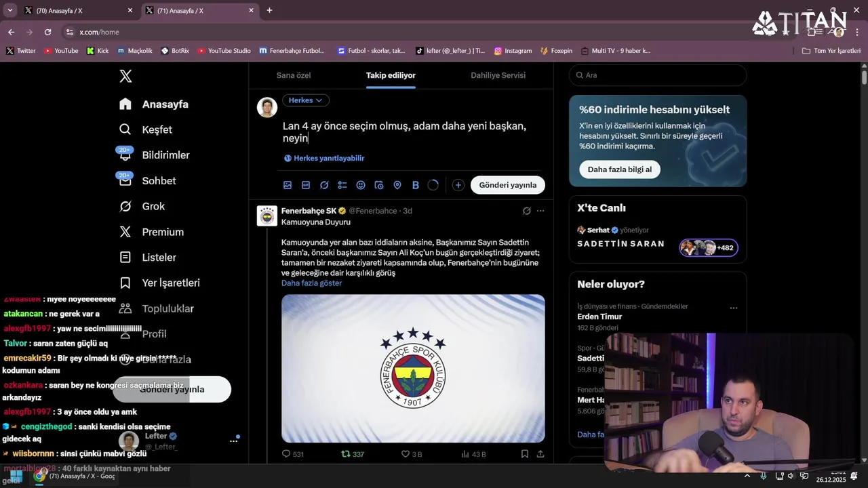Open Instagram bookmark
Viewport: 868px width, 488px height.
point(513,51)
